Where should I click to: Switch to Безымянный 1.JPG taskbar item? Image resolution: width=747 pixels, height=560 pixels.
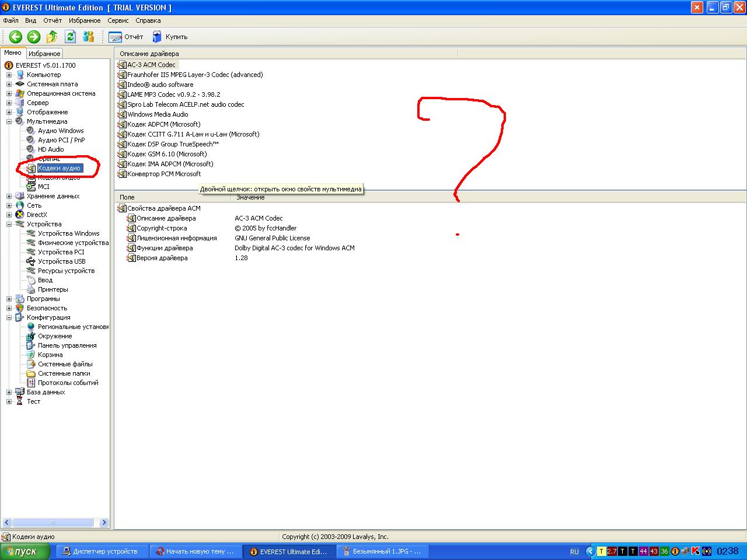click(383, 551)
